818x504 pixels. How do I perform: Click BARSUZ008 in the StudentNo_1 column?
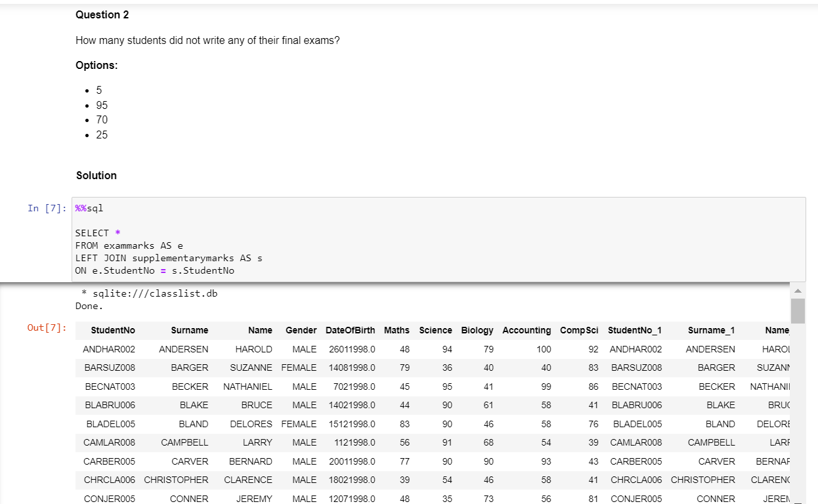pyautogui.click(x=637, y=367)
